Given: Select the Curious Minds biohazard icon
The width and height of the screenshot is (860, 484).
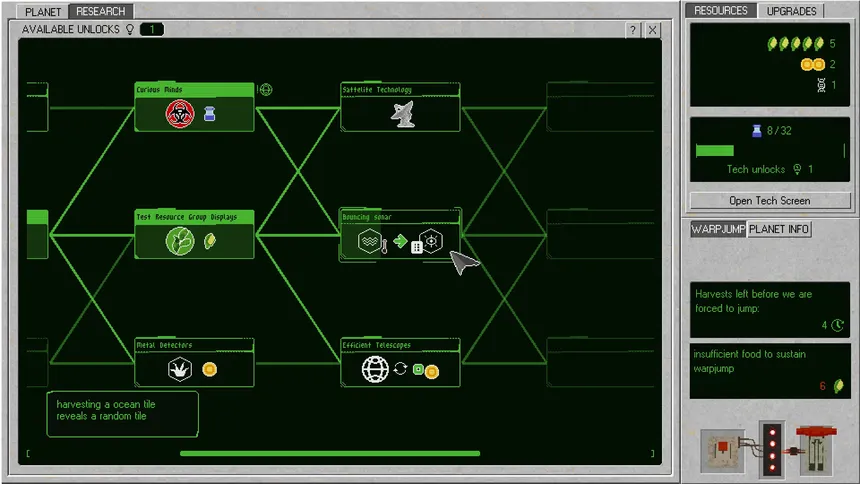Looking at the screenshot, I should 180,114.
